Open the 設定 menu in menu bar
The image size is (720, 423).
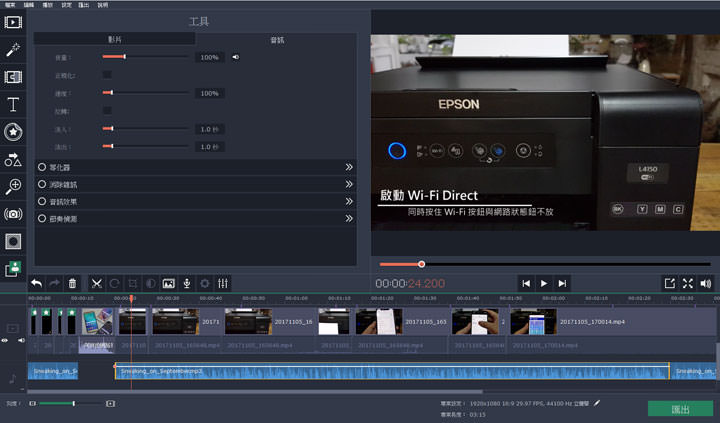click(66, 5)
